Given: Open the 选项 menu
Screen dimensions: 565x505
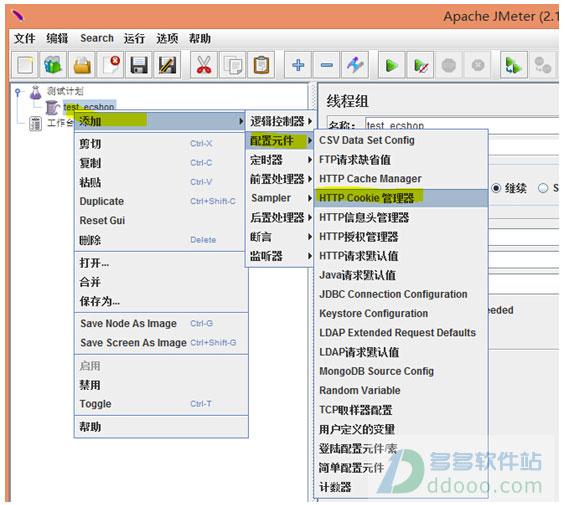Looking at the screenshot, I should pyautogui.click(x=167, y=38).
